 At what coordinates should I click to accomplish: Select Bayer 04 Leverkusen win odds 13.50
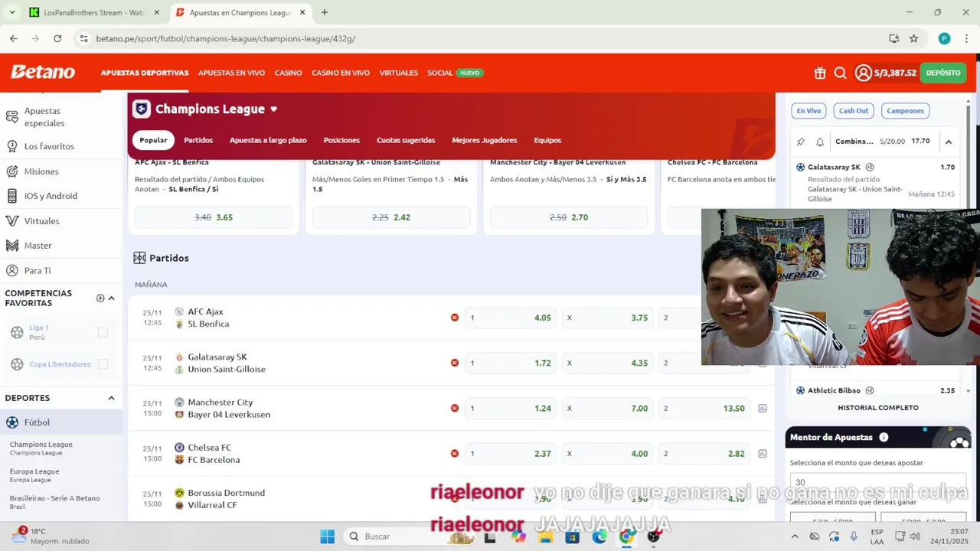[x=704, y=409]
